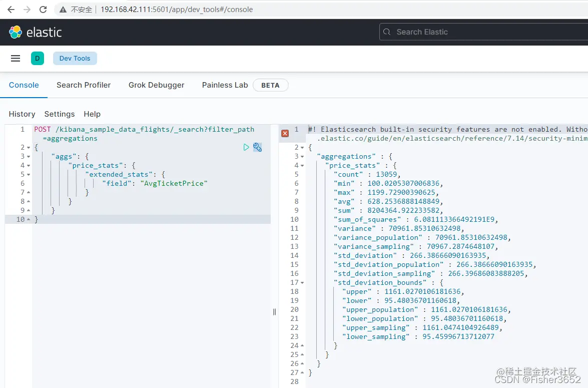Image resolution: width=588 pixels, height=388 pixels.
Task: Run the request with the play icon
Action: (246, 147)
